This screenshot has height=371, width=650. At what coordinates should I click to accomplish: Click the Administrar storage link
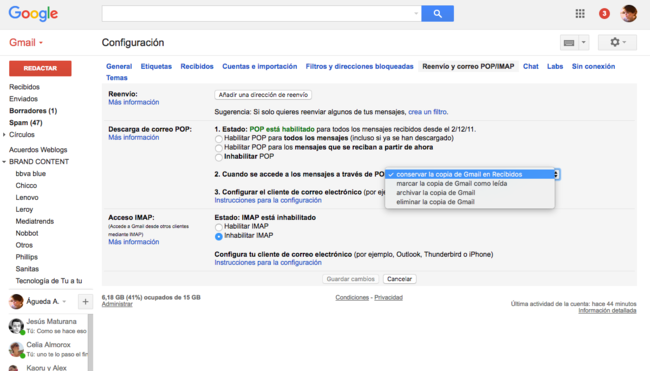click(x=117, y=304)
